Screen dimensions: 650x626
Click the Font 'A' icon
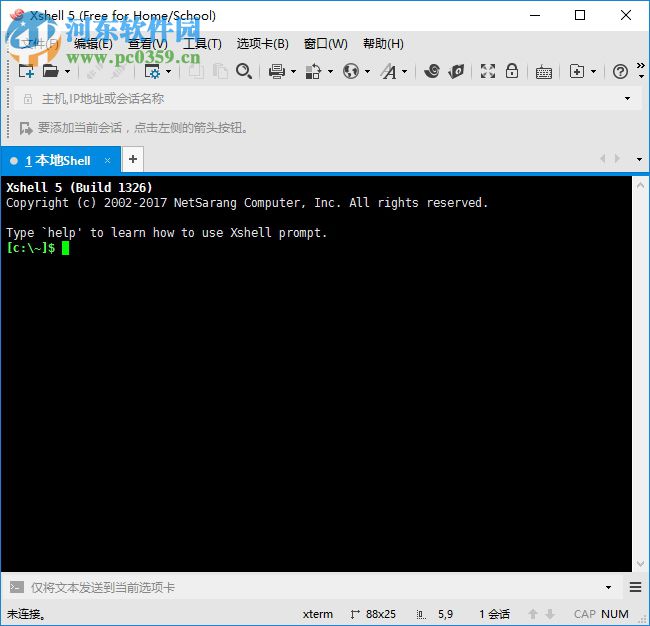click(x=388, y=71)
